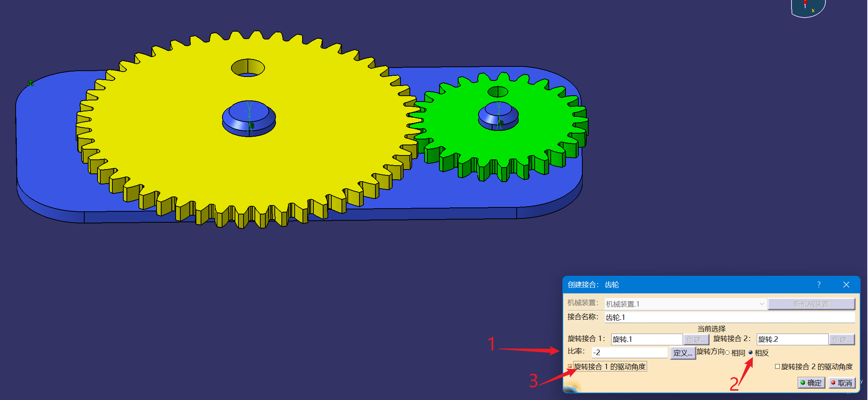Click the revolute joint marker on green gear hub
This screenshot has width=868, height=400.
tap(501, 123)
